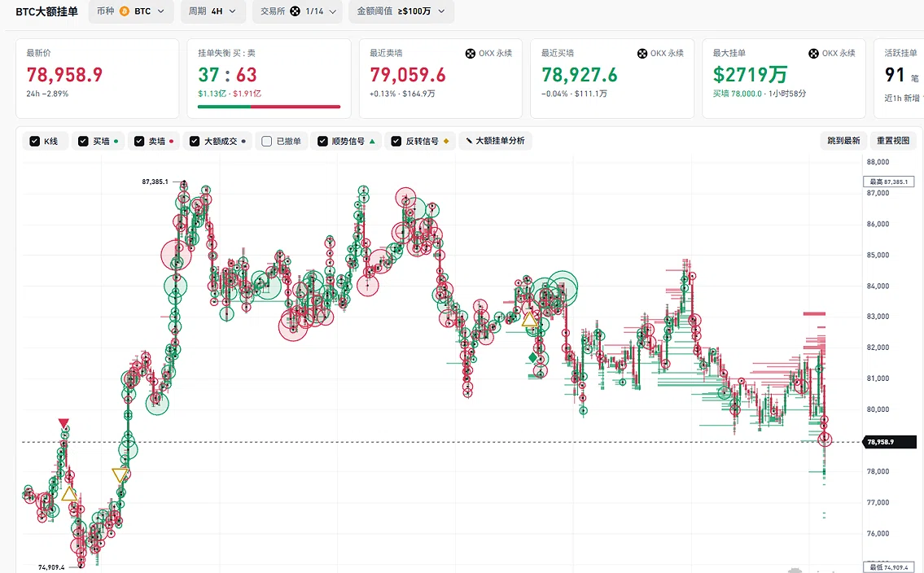Open 大额挂单分析 analysis button
The image size is (924, 573).
pos(495,142)
